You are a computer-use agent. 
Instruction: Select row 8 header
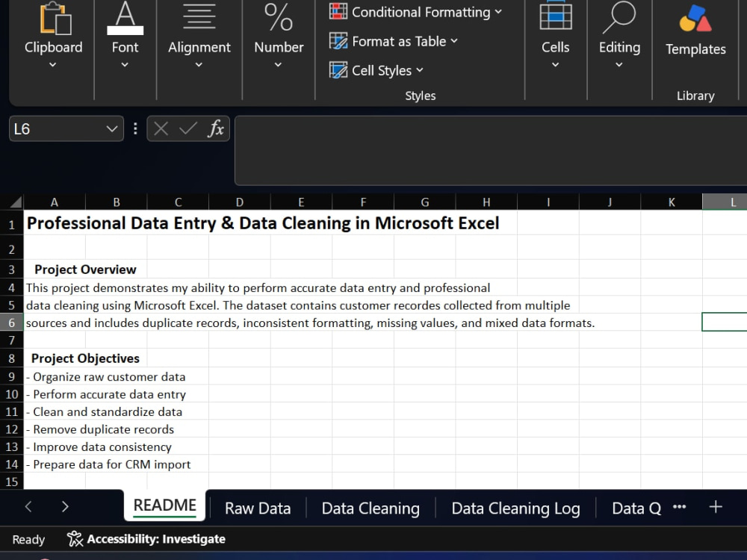point(11,358)
